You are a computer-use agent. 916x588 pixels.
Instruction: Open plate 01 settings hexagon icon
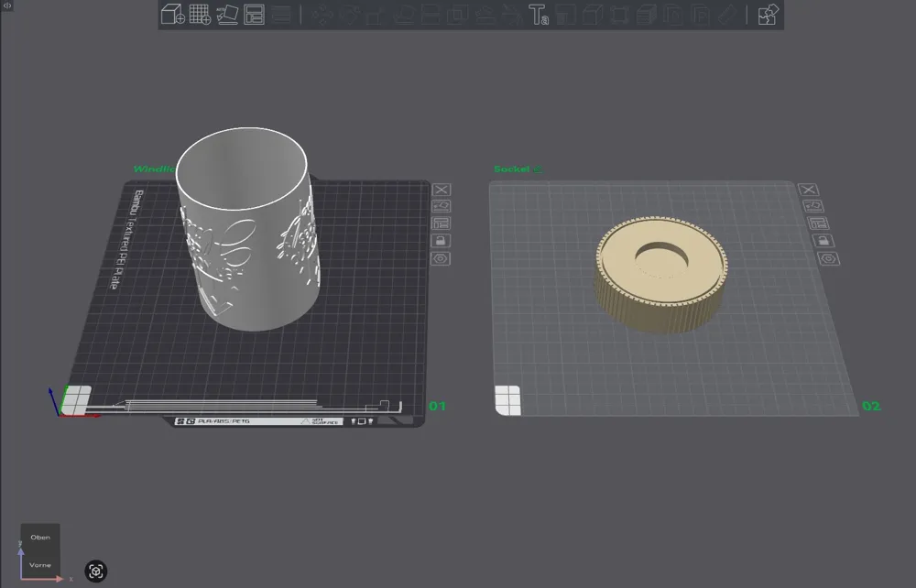click(x=441, y=258)
